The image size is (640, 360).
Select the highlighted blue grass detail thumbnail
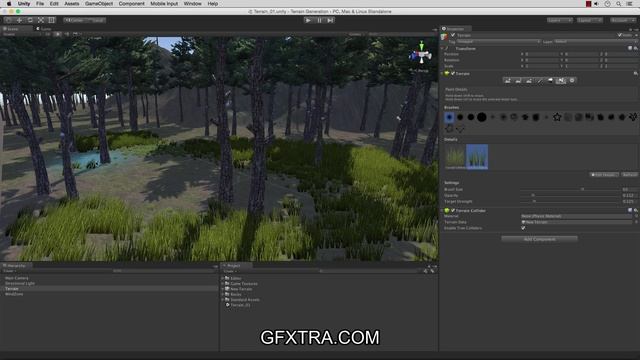click(477, 157)
